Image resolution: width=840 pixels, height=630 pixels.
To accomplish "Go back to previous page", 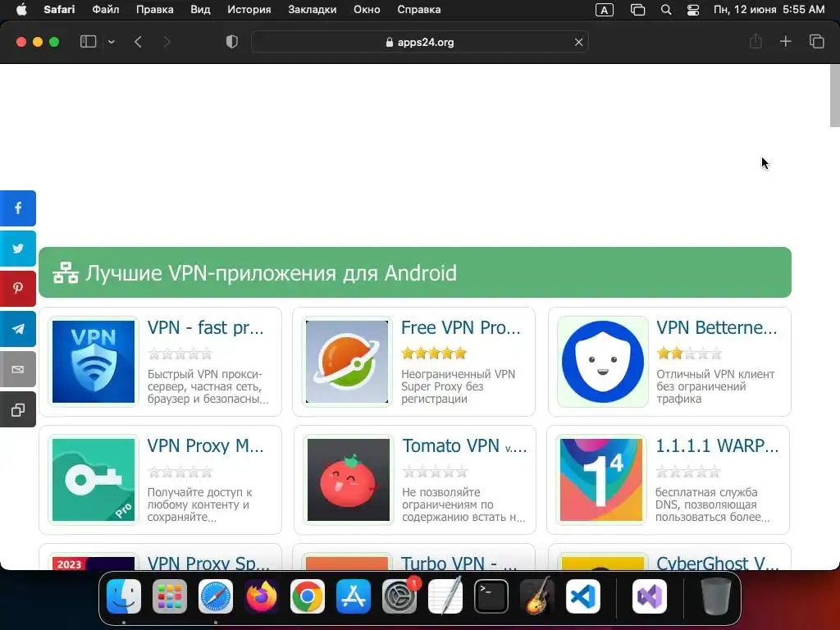I will (138, 42).
